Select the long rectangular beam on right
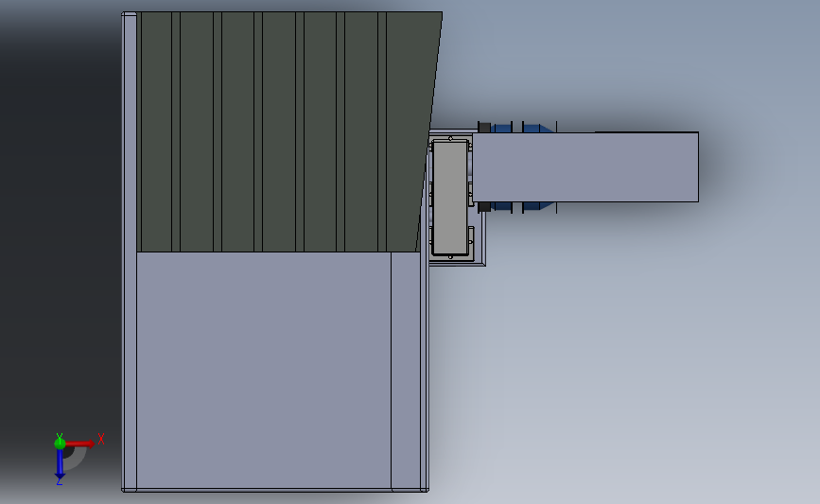Image resolution: width=820 pixels, height=504 pixels. (x=585, y=166)
